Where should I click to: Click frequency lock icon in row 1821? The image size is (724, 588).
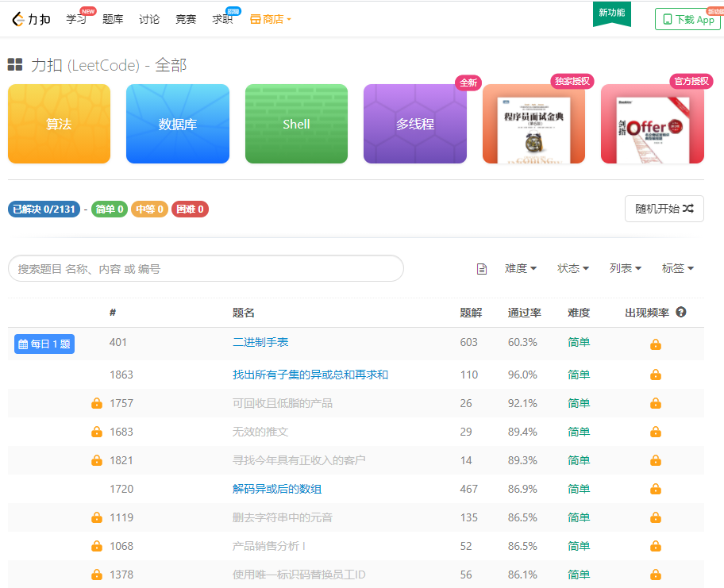(656, 460)
